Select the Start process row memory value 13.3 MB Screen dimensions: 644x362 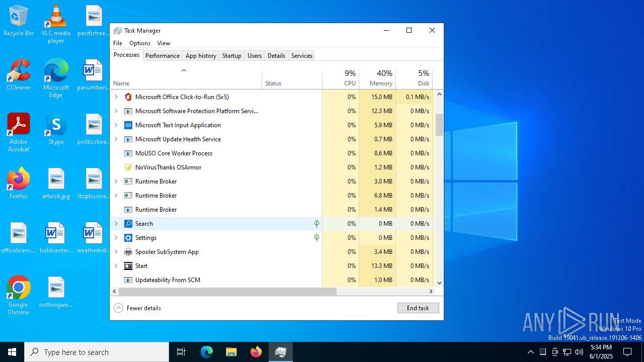point(377,266)
